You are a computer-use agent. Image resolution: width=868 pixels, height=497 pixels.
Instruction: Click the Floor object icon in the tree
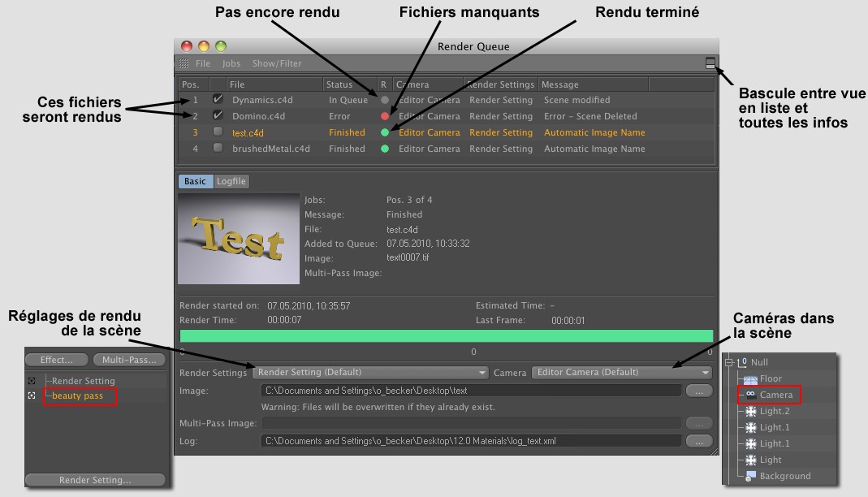[751, 378]
